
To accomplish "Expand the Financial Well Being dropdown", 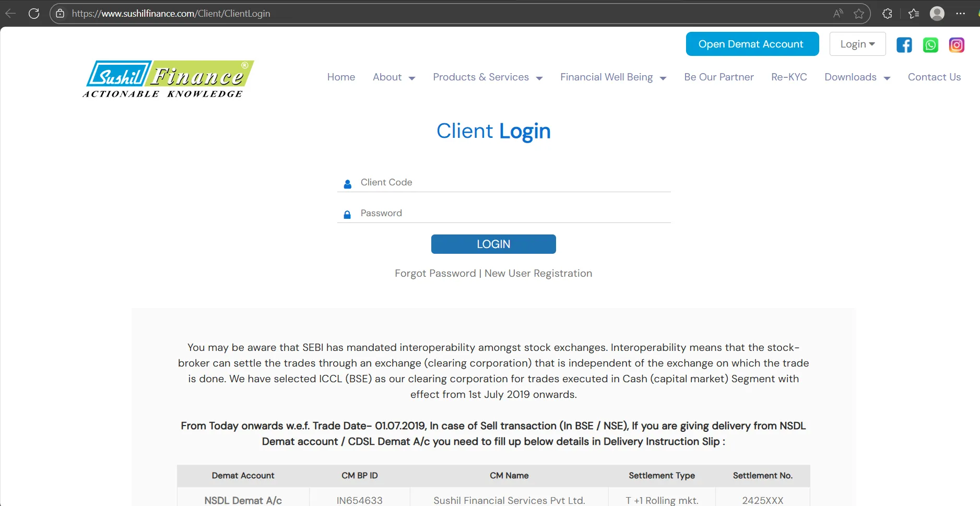I will click(x=613, y=77).
